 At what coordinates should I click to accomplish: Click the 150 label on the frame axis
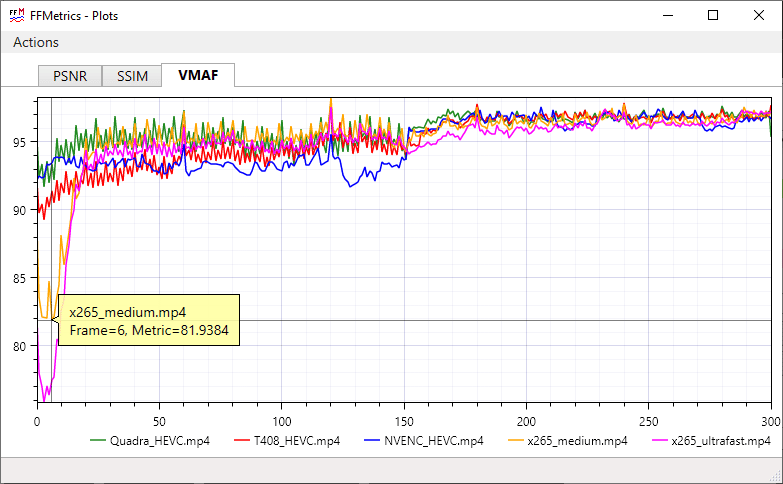pos(404,421)
